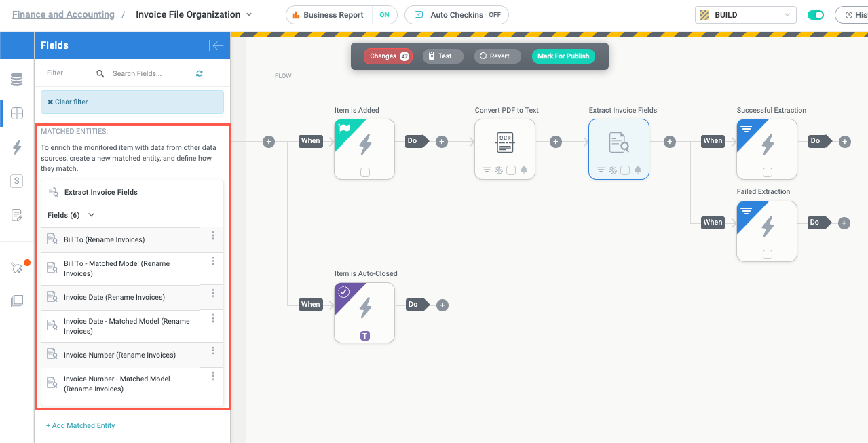Click the layers icon at sidebar bottom
868x443 pixels.
coord(17,301)
